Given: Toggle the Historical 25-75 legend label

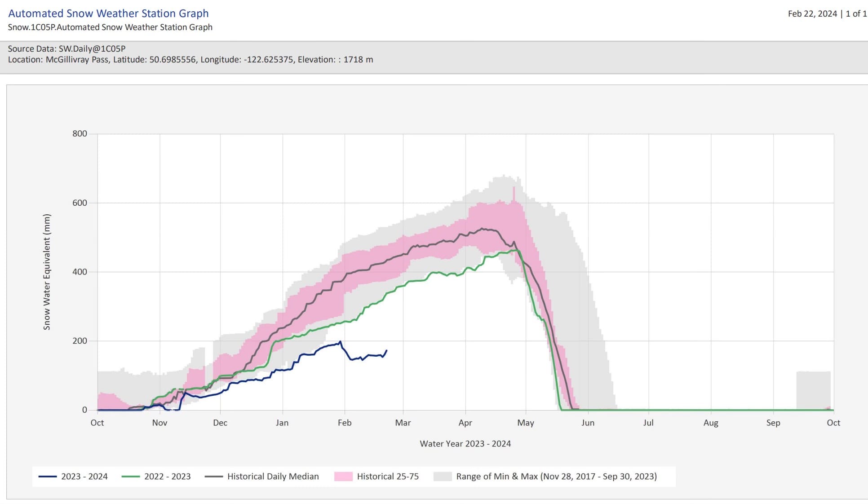Looking at the screenshot, I should point(388,477).
